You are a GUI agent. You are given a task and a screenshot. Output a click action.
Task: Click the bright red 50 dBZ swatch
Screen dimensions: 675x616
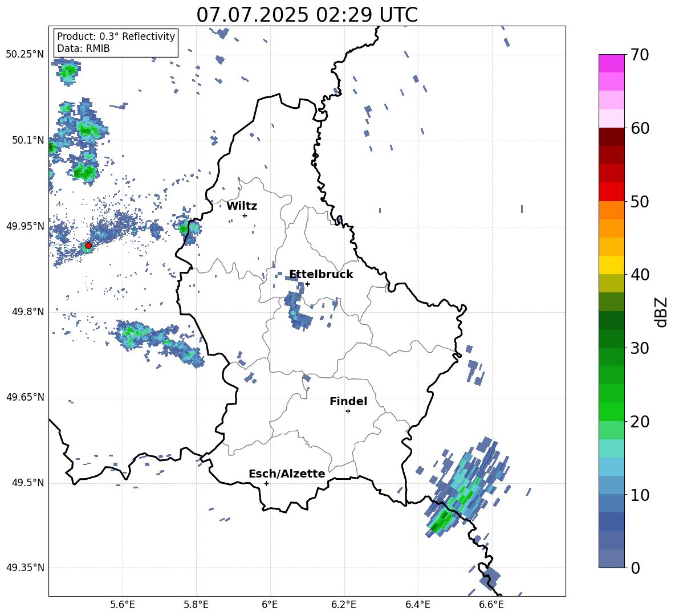point(611,192)
